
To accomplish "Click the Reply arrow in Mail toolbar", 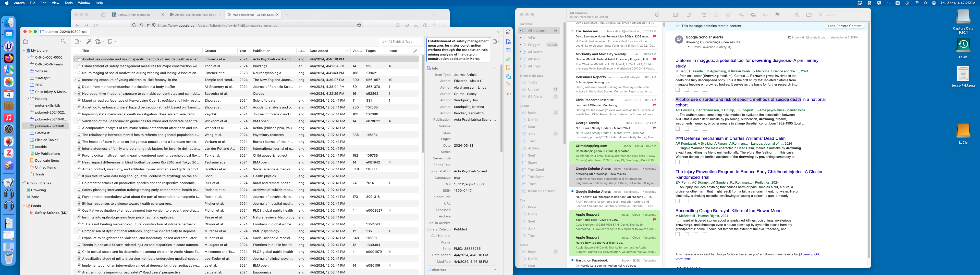I will pyautogui.click(x=741, y=15).
